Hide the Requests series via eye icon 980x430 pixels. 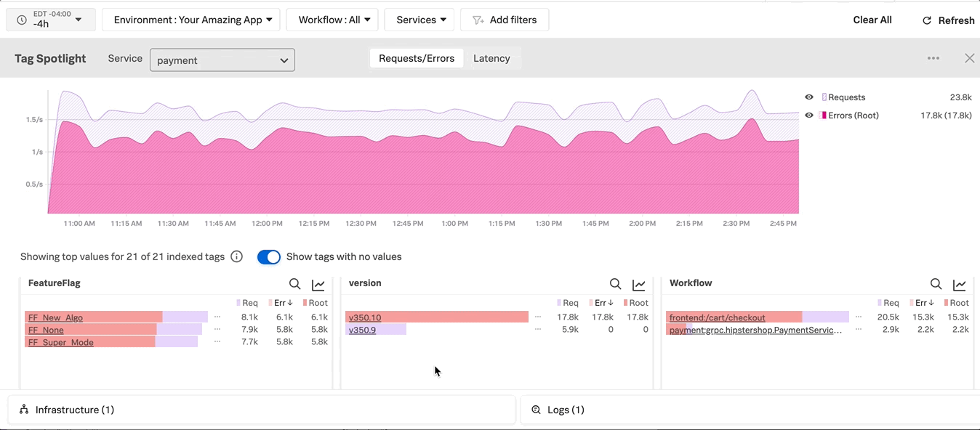(809, 97)
